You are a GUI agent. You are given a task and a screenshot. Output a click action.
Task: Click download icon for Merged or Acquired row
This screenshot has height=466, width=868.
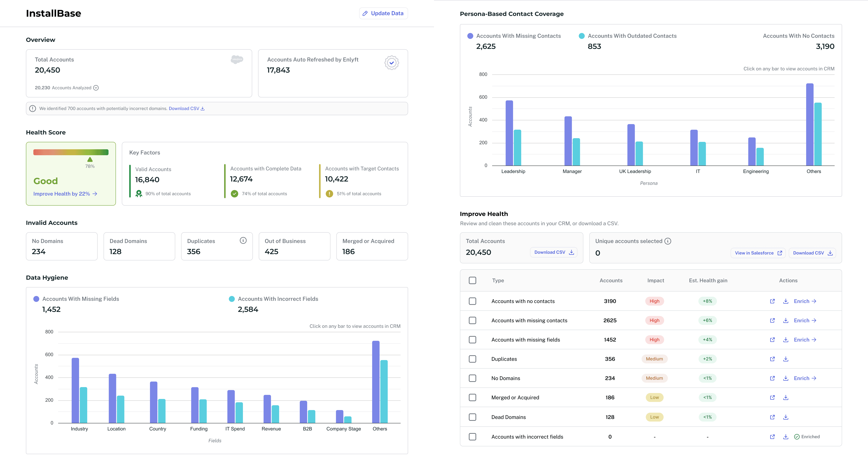point(785,398)
